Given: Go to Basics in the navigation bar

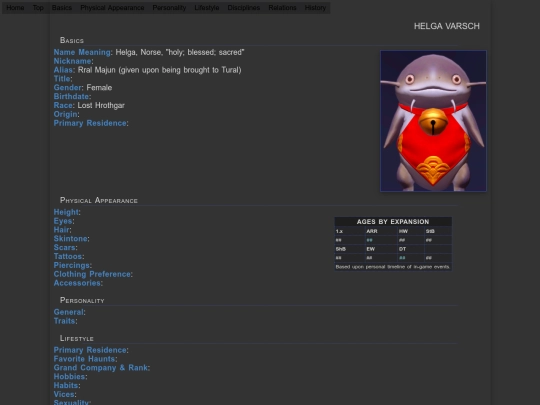Looking at the screenshot, I should click(62, 8).
